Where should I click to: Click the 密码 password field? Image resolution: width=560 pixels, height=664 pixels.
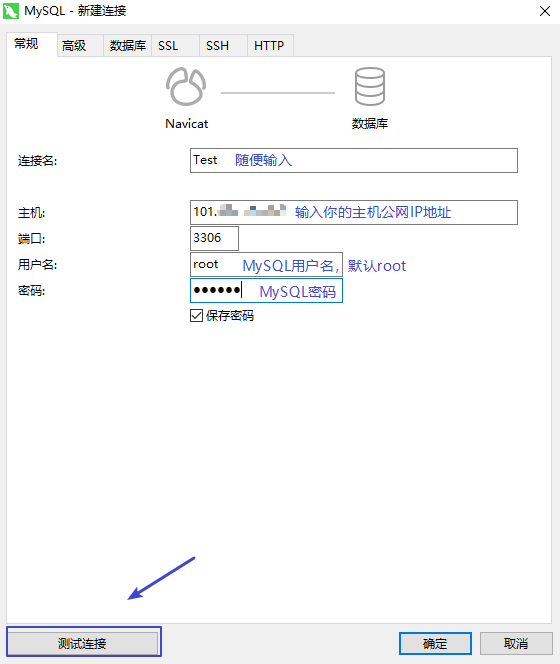[x=266, y=290]
